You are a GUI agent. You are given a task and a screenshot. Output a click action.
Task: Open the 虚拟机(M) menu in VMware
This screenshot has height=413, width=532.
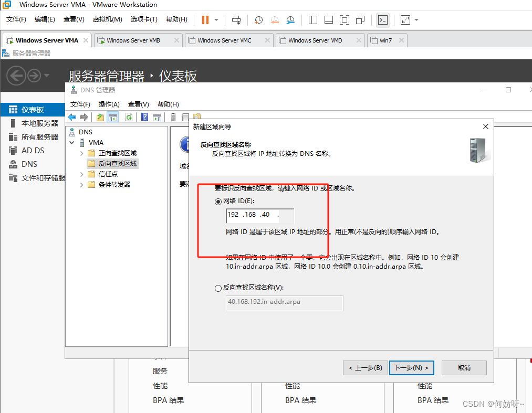tap(107, 19)
